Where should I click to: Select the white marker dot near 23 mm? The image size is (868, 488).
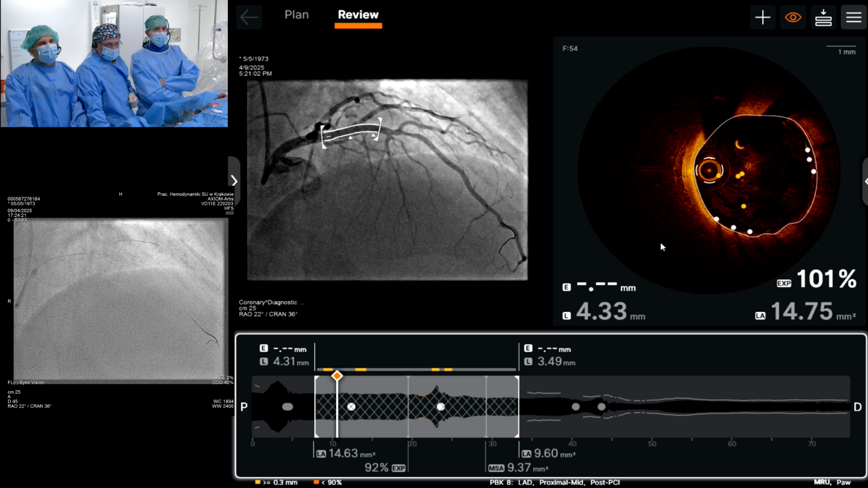click(x=441, y=407)
